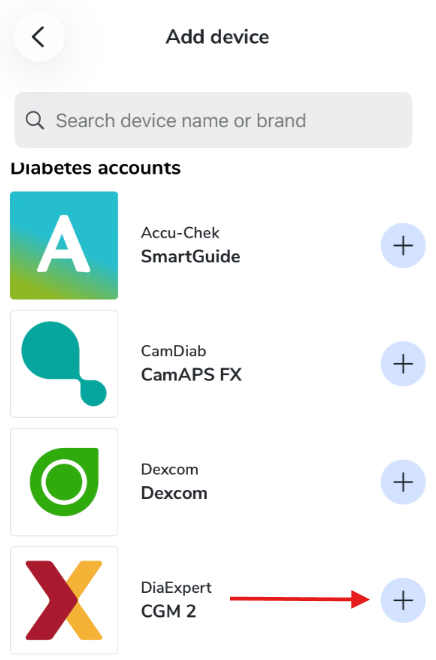Open the Accu-Chek SmartGuide logo tile

tap(64, 245)
